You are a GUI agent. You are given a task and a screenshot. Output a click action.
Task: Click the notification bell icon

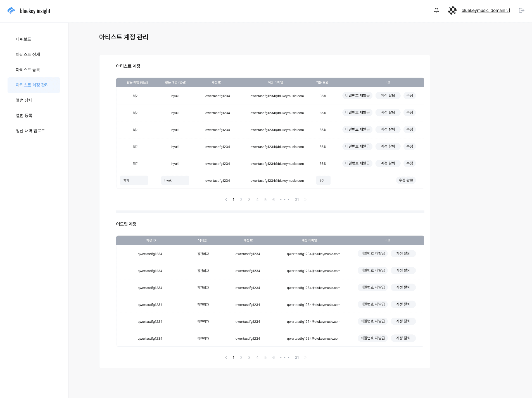(436, 11)
